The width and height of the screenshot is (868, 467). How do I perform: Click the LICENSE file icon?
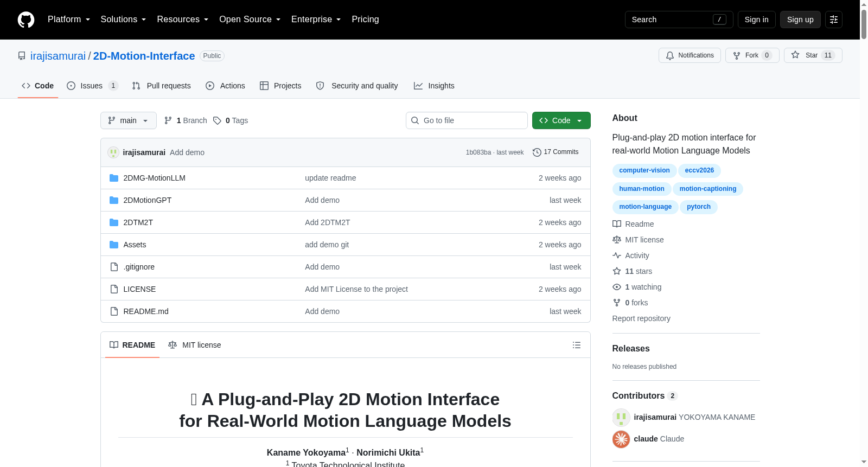pyautogui.click(x=114, y=289)
